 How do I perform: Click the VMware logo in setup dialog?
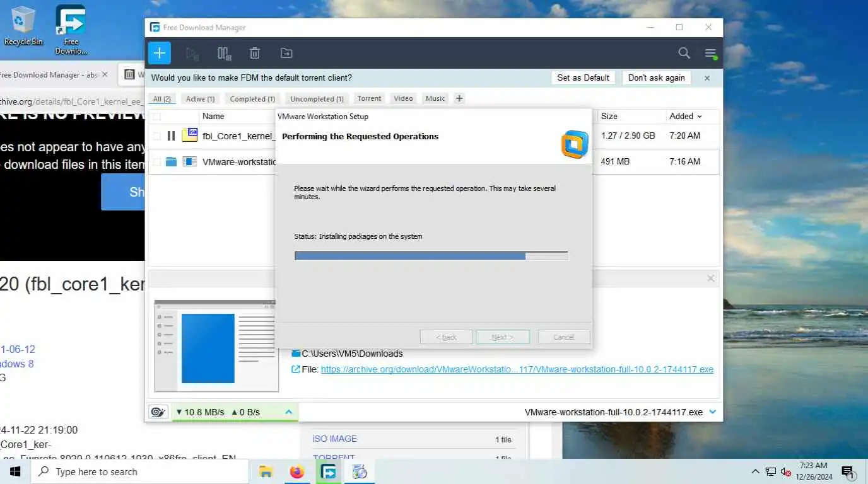click(x=574, y=144)
